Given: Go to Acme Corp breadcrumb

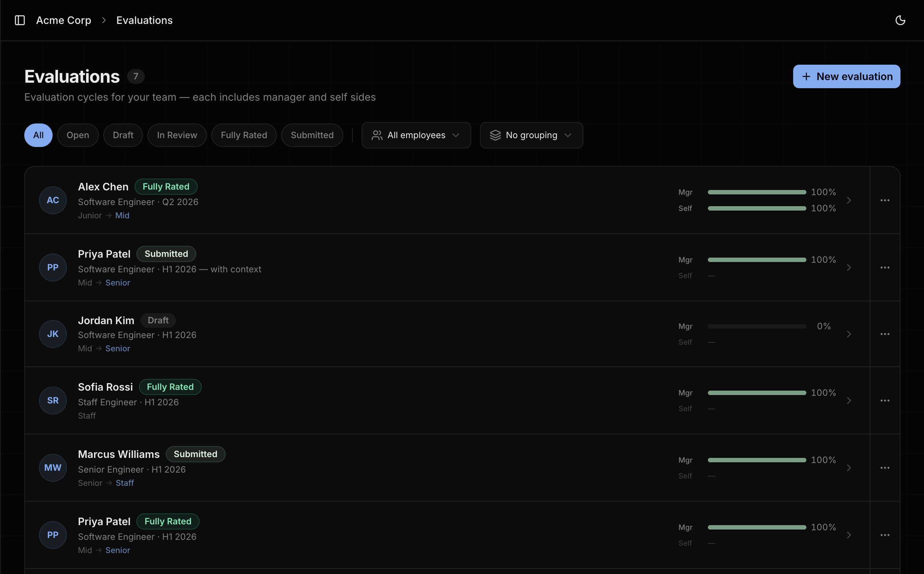Looking at the screenshot, I should click(63, 20).
